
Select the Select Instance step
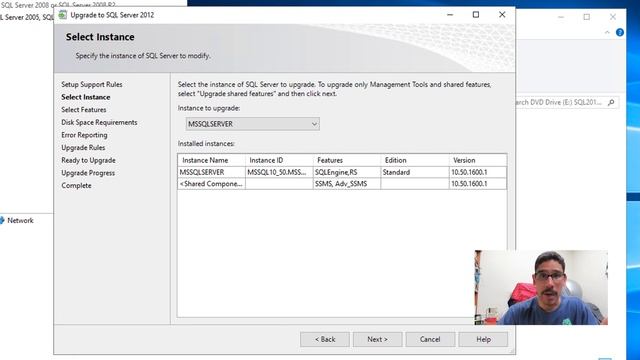point(86,97)
